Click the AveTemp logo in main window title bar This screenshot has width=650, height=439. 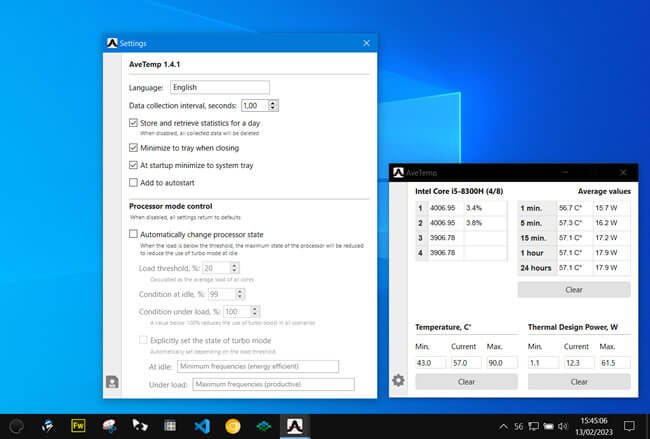click(x=398, y=172)
